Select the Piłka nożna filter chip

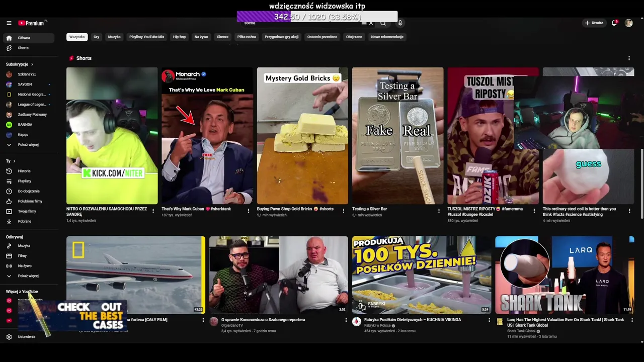[x=247, y=37]
